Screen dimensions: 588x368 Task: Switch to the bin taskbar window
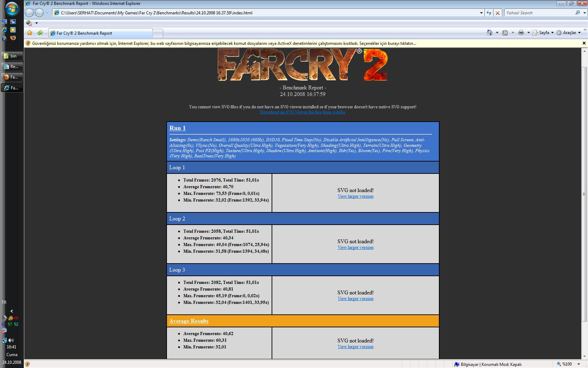(x=12, y=56)
